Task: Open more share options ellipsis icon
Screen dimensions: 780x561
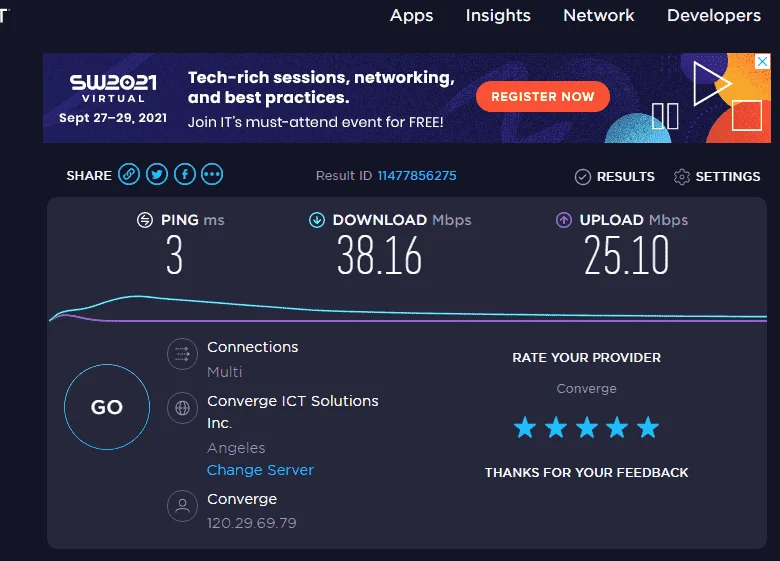Action: coord(212,175)
